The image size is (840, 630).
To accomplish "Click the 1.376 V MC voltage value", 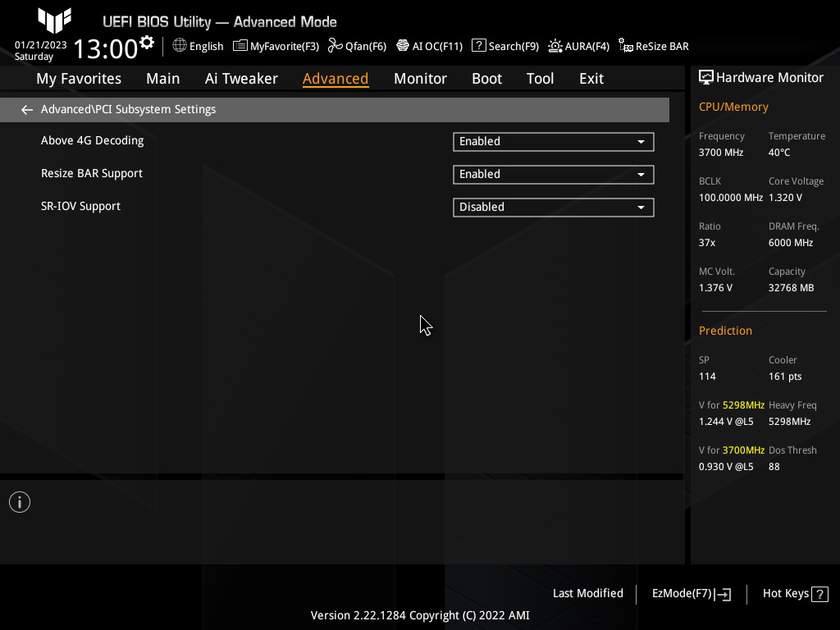I will [715, 288].
